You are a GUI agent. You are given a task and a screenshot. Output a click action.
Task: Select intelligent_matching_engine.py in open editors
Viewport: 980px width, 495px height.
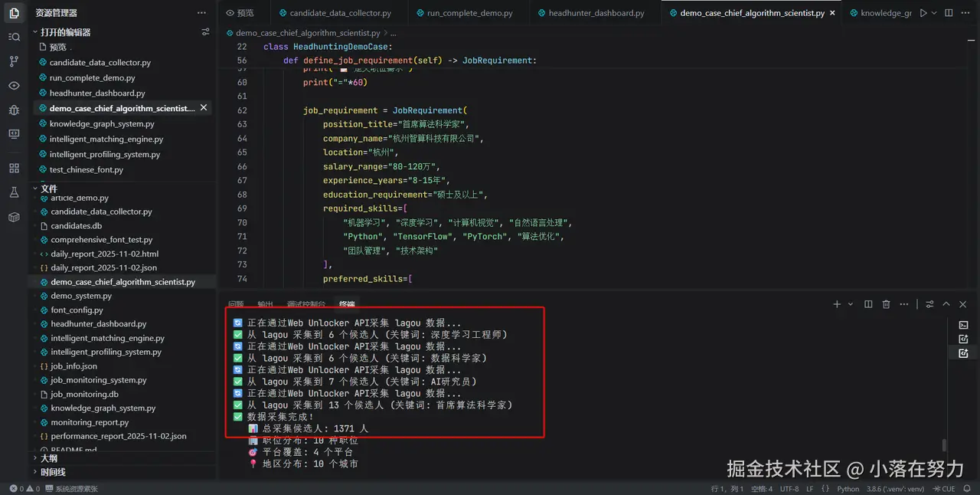point(106,139)
